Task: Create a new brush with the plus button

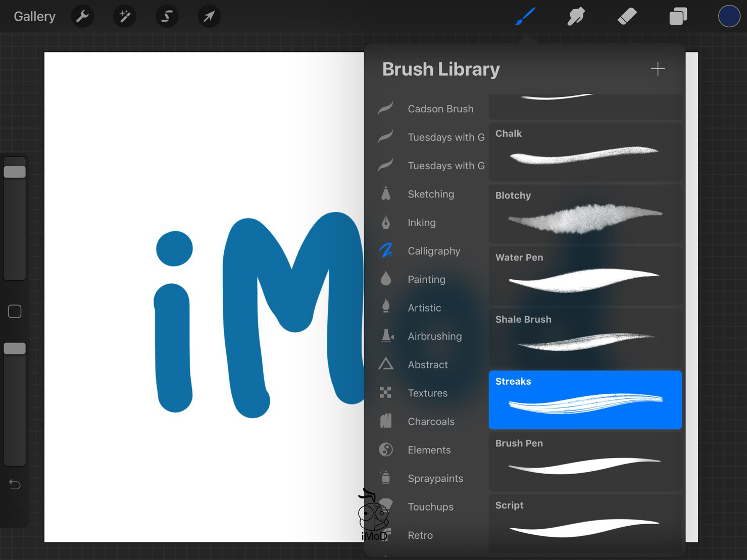Action: (658, 68)
